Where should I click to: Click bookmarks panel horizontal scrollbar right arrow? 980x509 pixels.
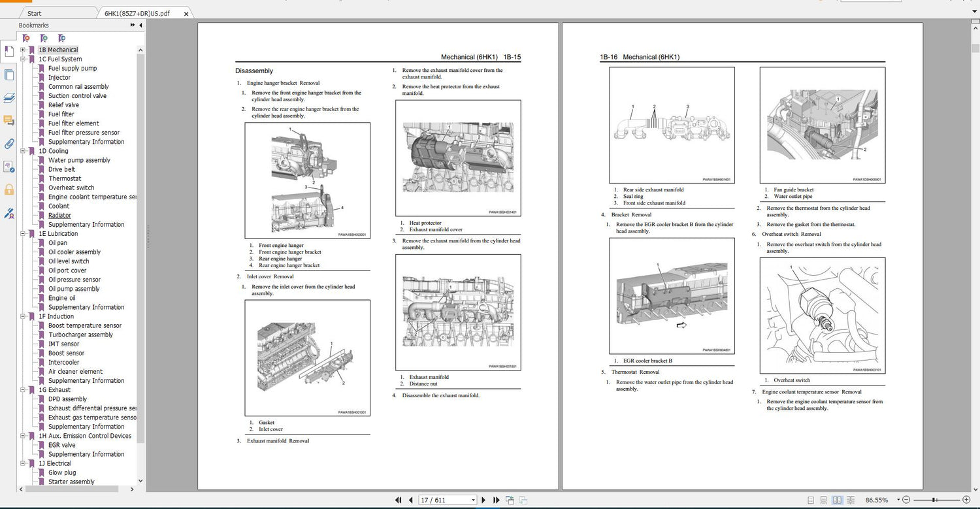[133, 489]
